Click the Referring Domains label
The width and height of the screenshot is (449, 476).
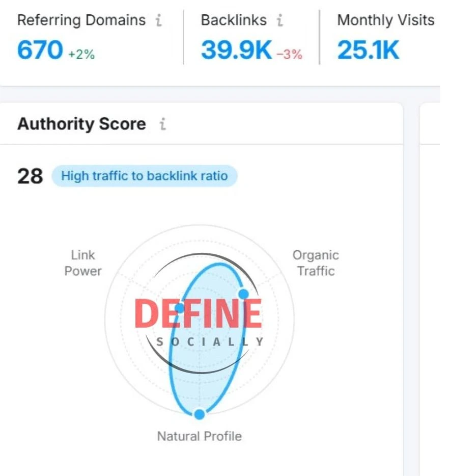click(81, 21)
